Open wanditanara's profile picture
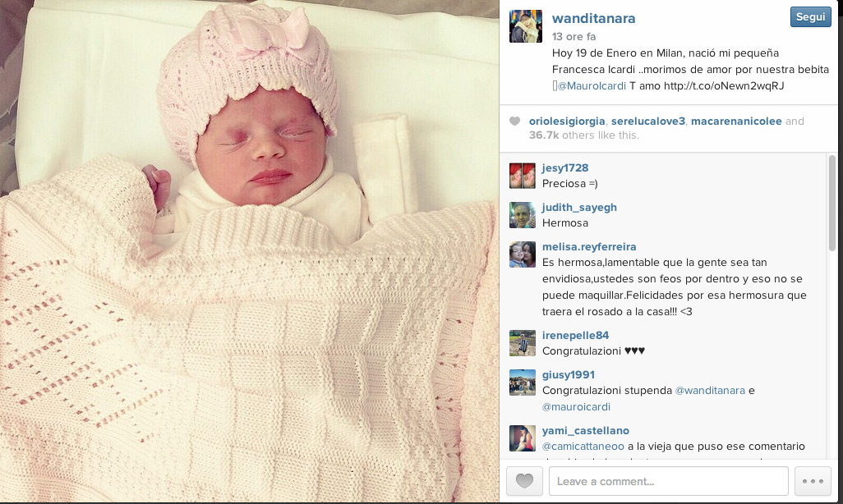The width and height of the screenshot is (843, 504). pyautogui.click(x=526, y=25)
